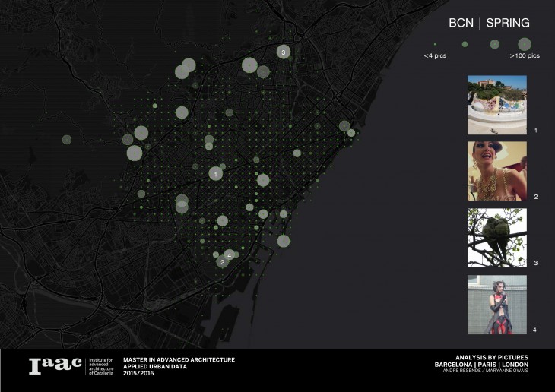Click the author names in footer
The height and width of the screenshot is (392, 555).
tap(487, 371)
